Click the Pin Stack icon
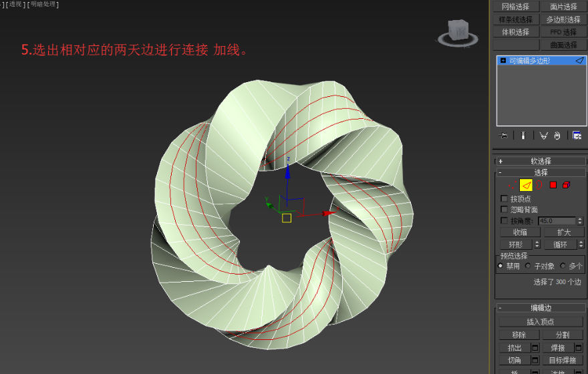This screenshot has height=374, width=588. (x=503, y=136)
